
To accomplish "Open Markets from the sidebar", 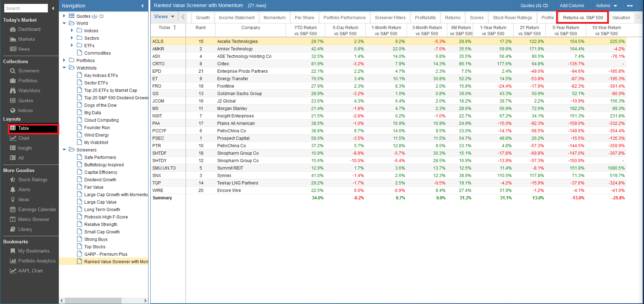I will pos(27,39).
